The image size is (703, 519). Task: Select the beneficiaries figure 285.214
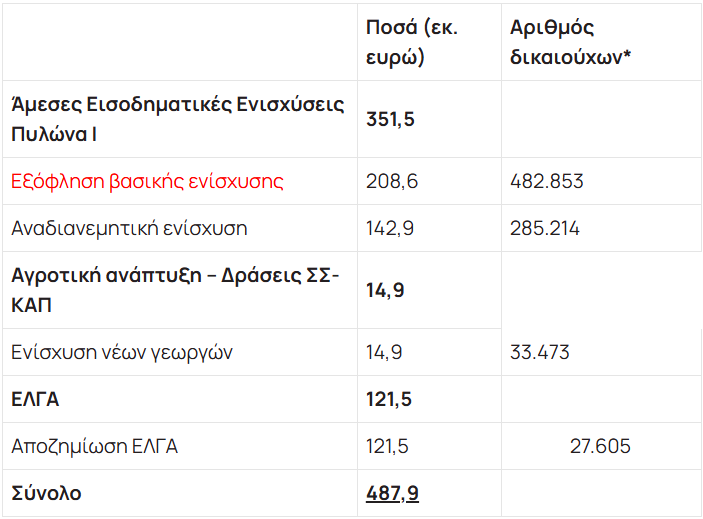pos(545,229)
